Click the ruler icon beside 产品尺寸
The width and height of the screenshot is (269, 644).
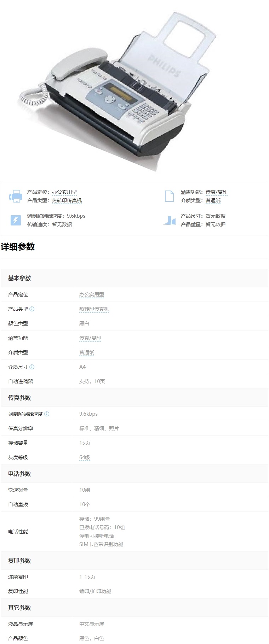point(170,220)
